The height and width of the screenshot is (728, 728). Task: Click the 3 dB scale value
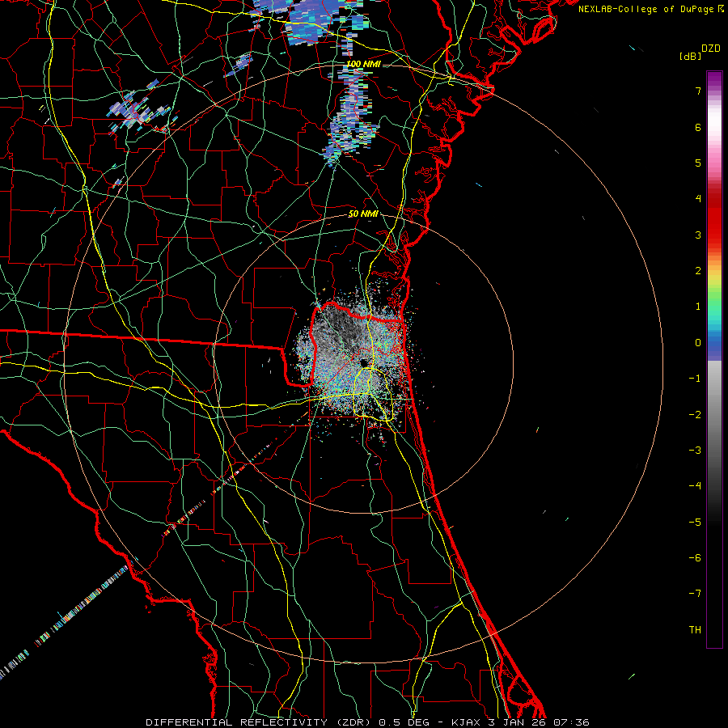point(698,235)
